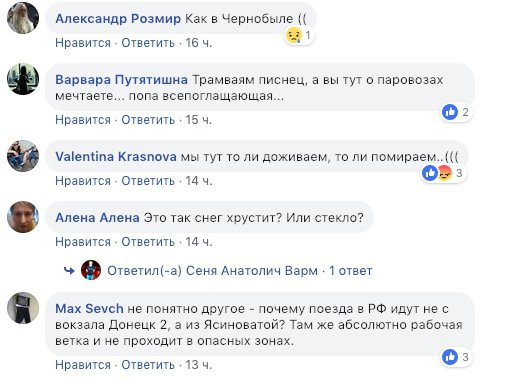Reply to Max Sevch's comment via Ответить
Image resolution: width=507 pixels, height=384 pixels.
point(148,365)
